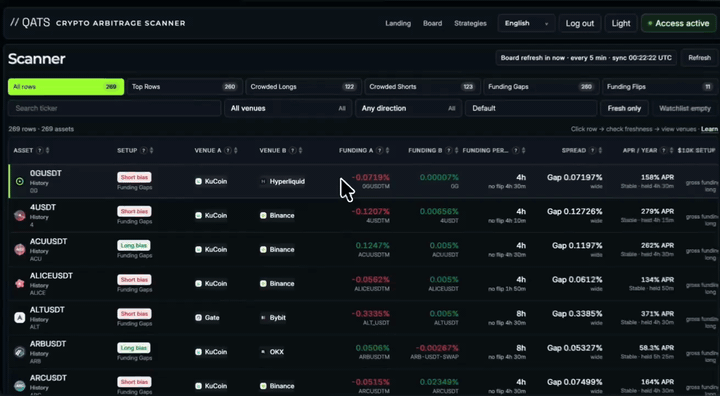Click the Bybit venue in the ALTUSDT row

point(273,317)
